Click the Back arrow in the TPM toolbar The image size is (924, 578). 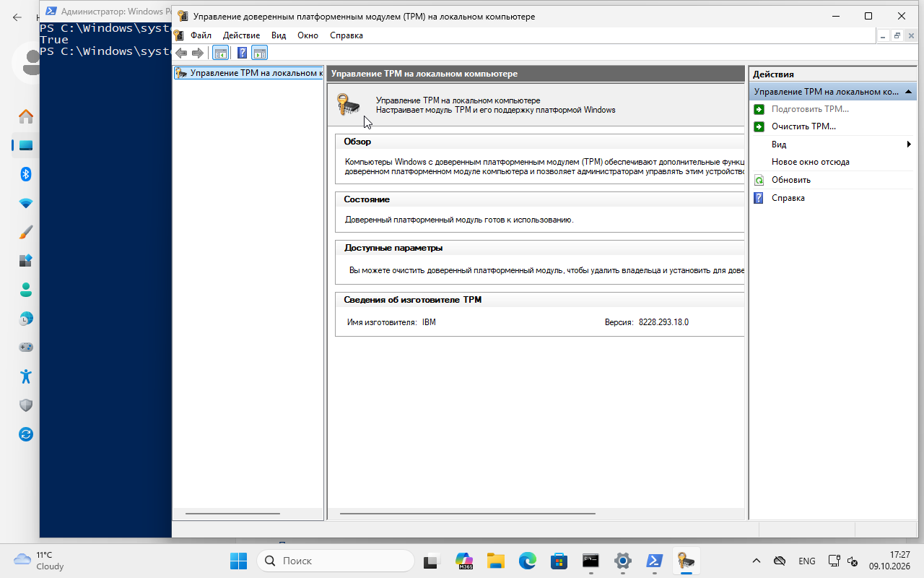click(181, 53)
